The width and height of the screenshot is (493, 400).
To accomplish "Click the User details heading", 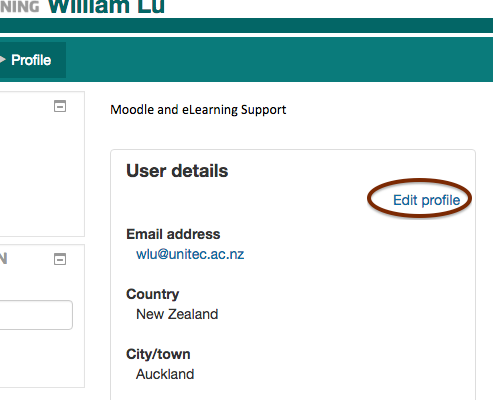I will coord(177,171).
